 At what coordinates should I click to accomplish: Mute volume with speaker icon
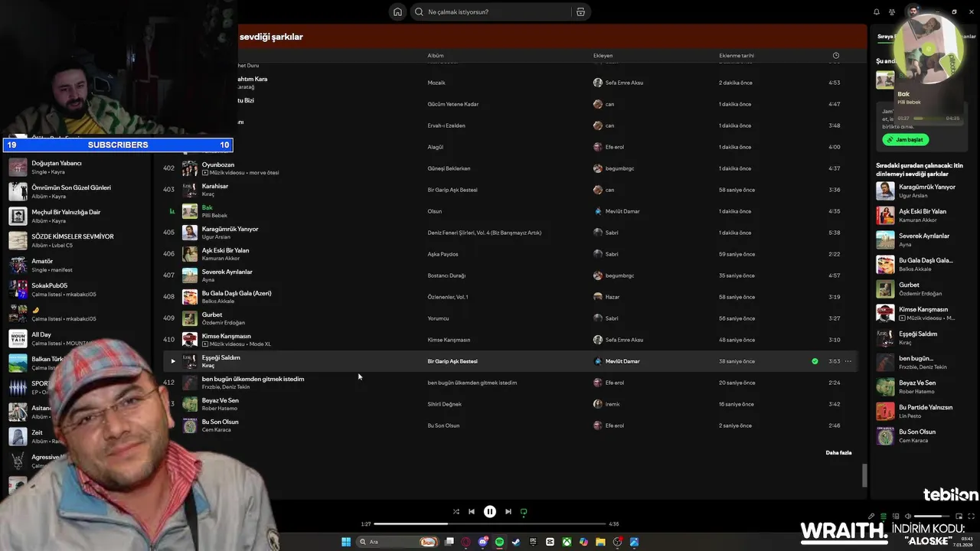pyautogui.click(x=908, y=516)
